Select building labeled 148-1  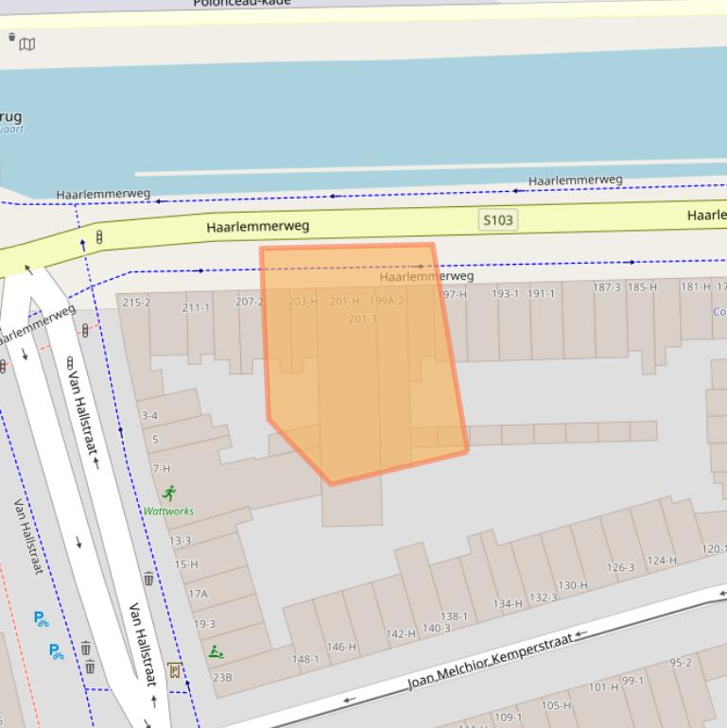[x=305, y=659]
